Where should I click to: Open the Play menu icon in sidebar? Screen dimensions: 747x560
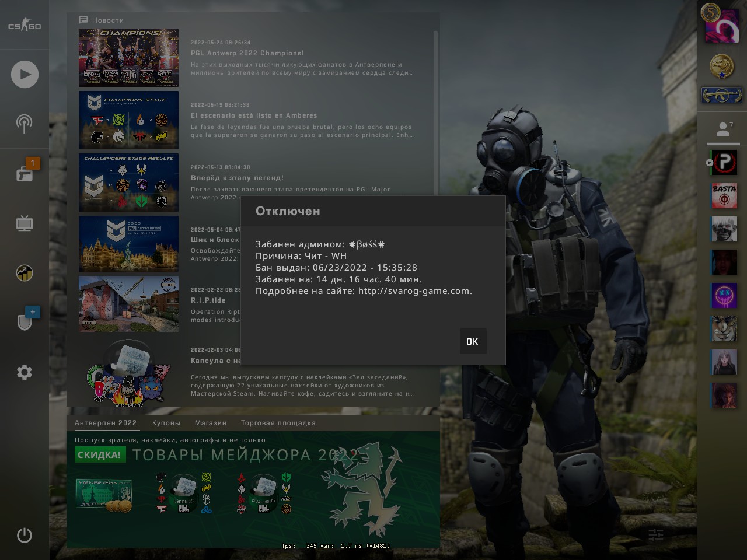(x=25, y=75)
